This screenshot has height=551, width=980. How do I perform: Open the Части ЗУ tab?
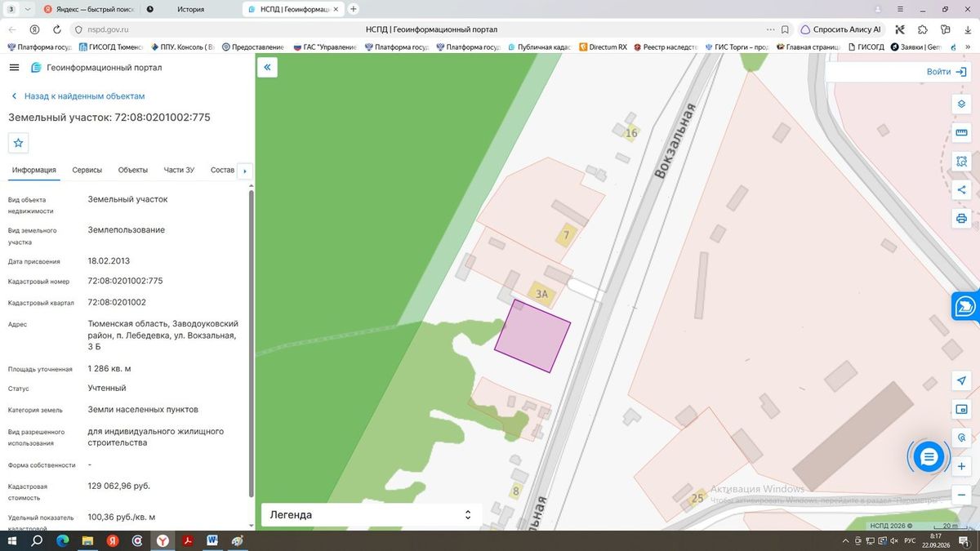coord(179,170)
